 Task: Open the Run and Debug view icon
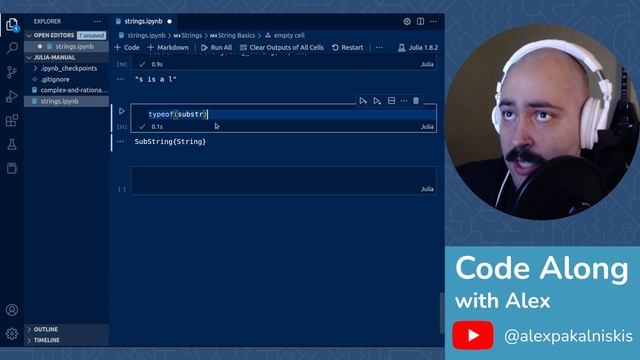[x=12, y=96]
